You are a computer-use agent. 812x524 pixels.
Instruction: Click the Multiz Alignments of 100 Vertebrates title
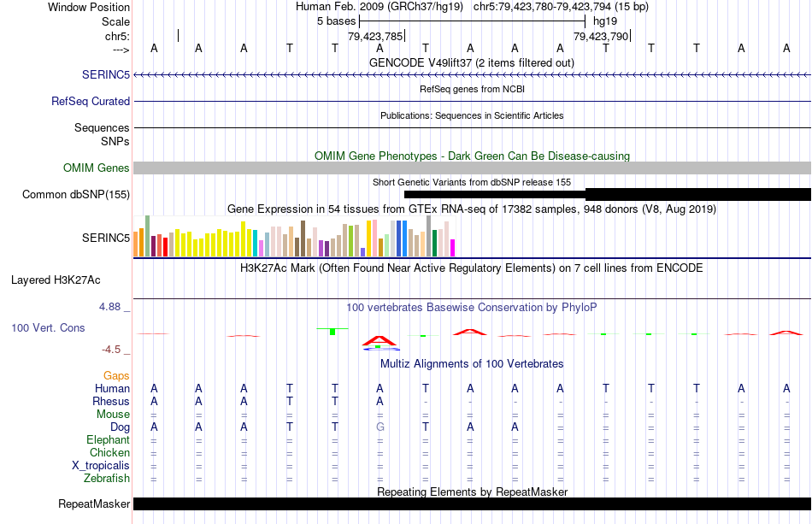472,364
